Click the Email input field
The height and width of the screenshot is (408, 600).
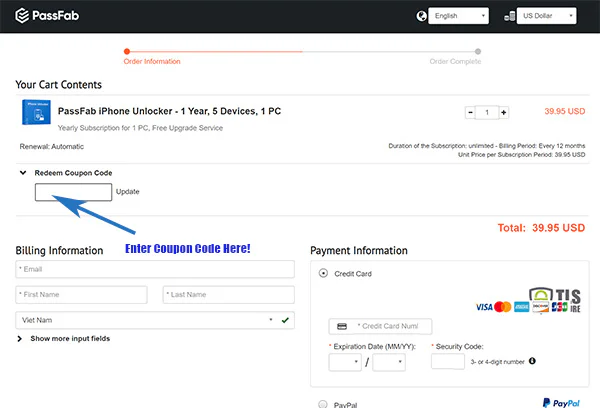155,269
